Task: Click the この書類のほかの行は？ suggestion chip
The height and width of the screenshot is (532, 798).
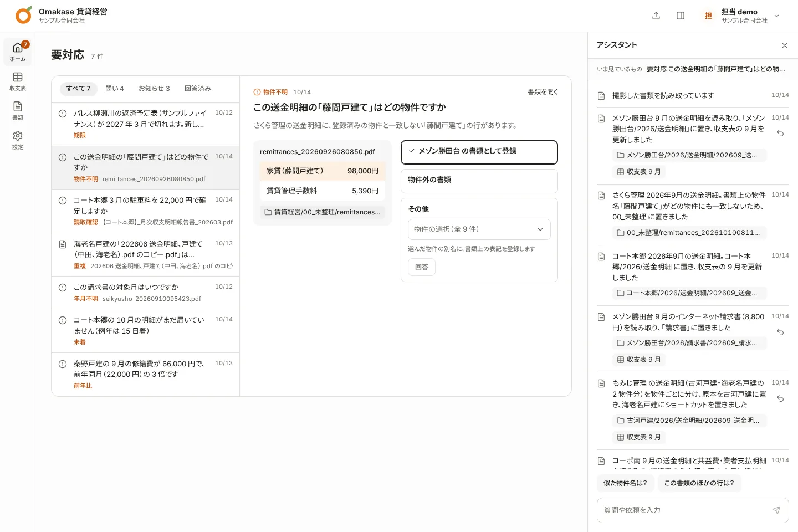Action: [699, 483]
